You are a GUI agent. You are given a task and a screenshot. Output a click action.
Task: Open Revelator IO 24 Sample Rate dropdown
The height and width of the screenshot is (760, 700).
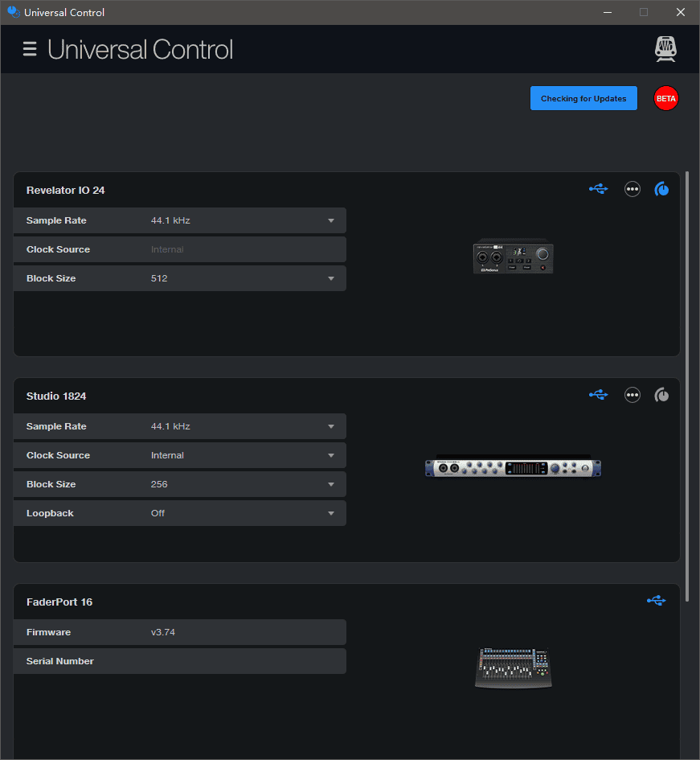(180, 220)
